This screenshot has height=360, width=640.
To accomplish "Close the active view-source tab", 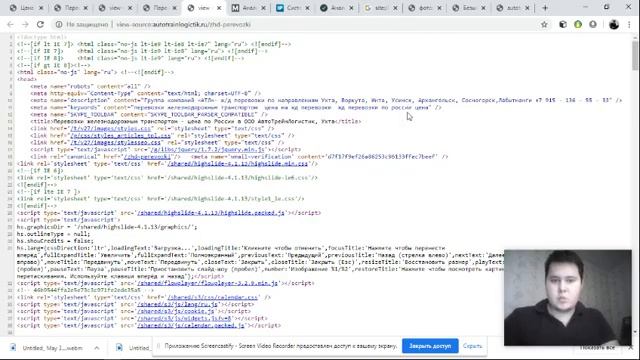I will point(219,8).
